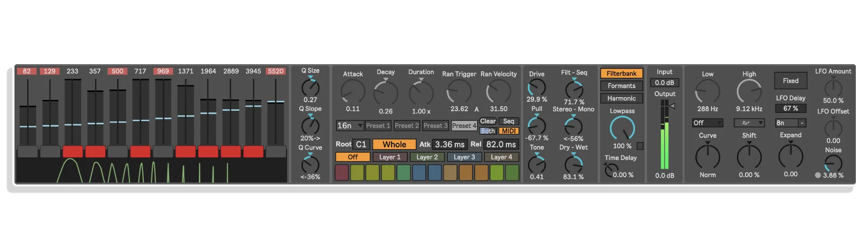Click the dark red first step pad

click(342, 173)
